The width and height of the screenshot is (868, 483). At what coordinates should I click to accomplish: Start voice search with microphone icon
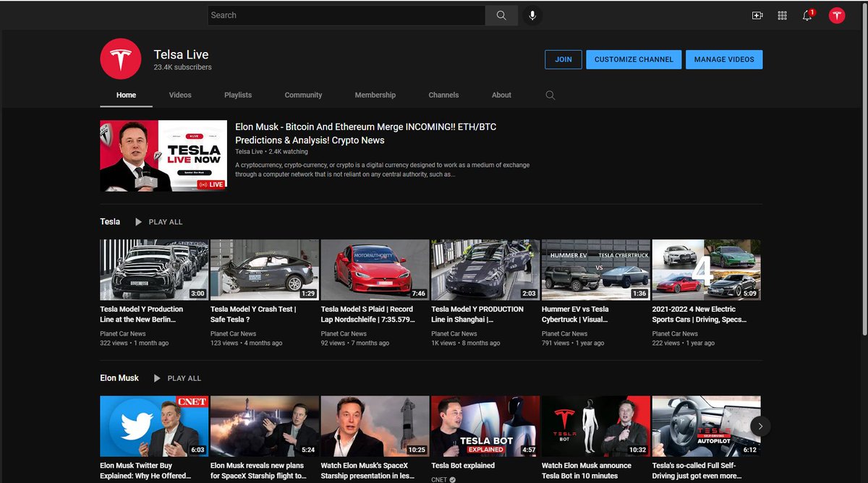click(532, 15)
